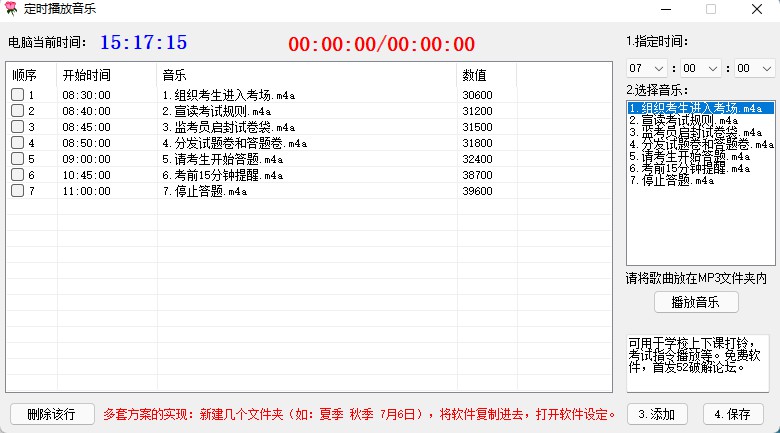Click the 音乐 column header
The height and width of the screenshot is (433, 780).
tap(306, 75)
